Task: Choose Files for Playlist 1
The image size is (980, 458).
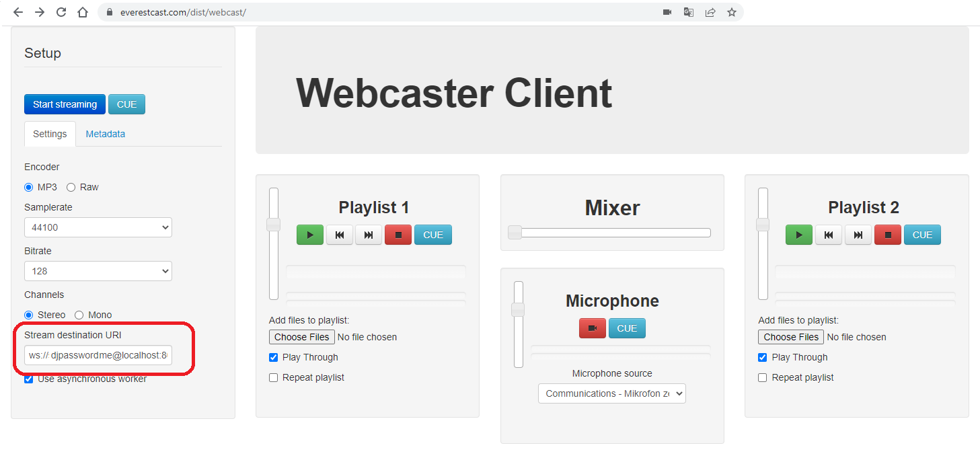Action: click(302, 337)
